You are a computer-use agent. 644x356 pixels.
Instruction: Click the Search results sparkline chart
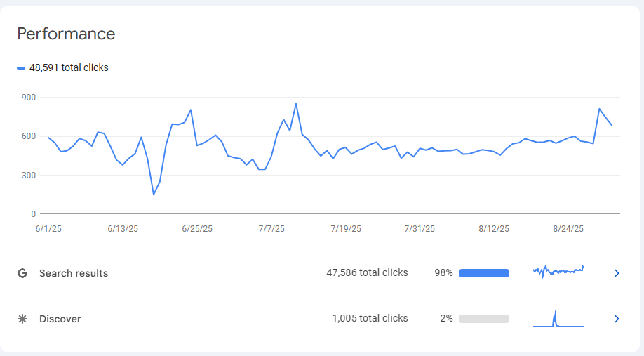coord(558,272)
